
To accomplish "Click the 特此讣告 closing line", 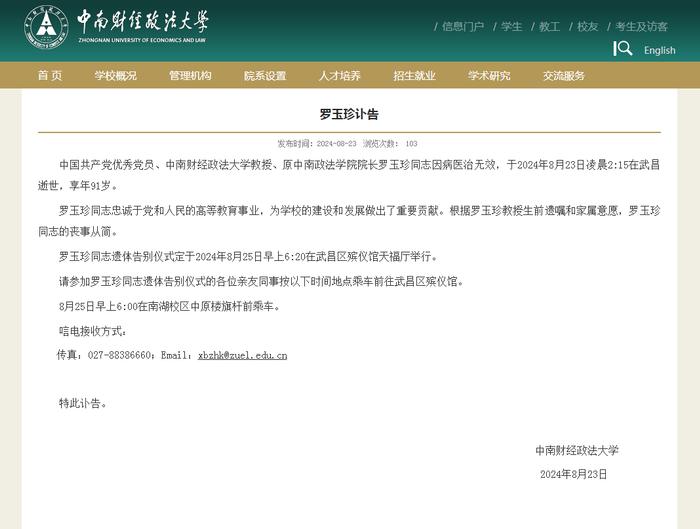I will coord(83,403).
